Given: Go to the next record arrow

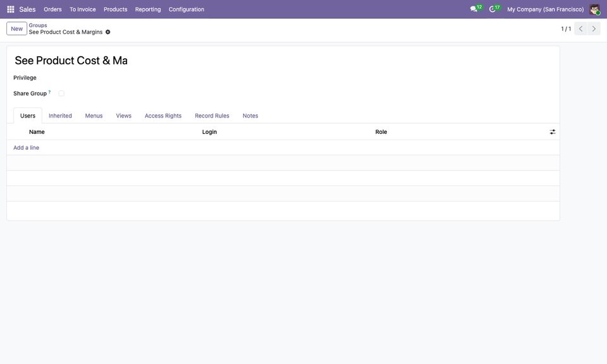Looking at the screenshot, I should pyautogui.click(x=594, y=28).
